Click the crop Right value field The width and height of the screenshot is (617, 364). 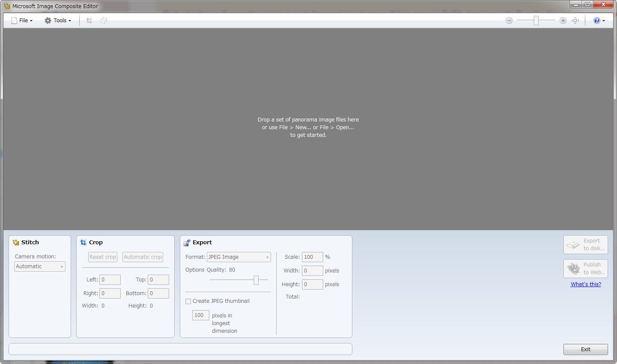click(110, 293)
